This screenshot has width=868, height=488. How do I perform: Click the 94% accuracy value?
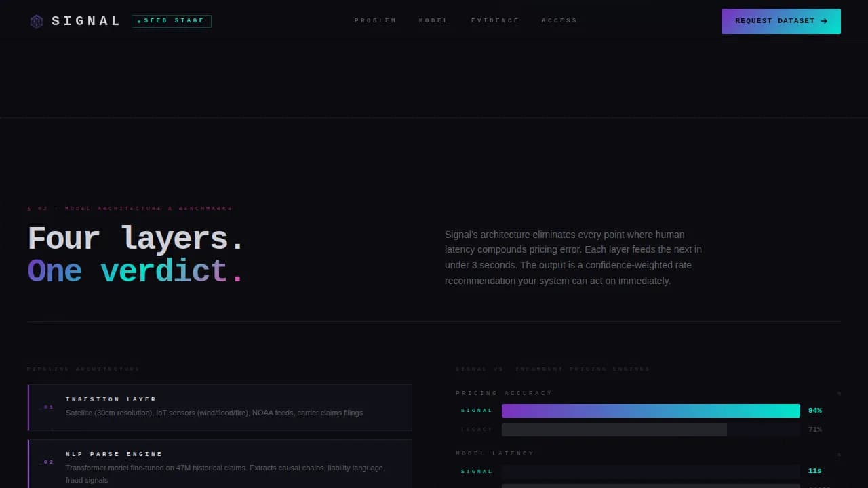[x=815, y=411]
